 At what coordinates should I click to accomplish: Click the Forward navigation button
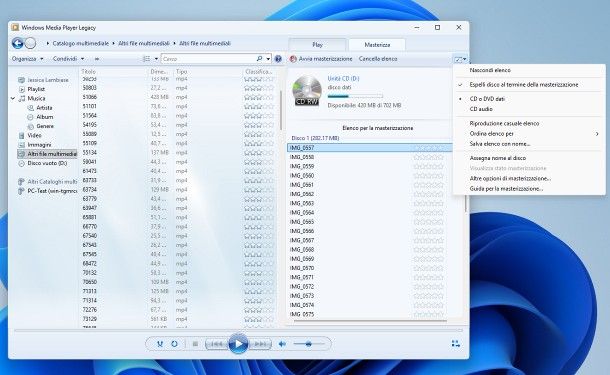coord(30,43)
